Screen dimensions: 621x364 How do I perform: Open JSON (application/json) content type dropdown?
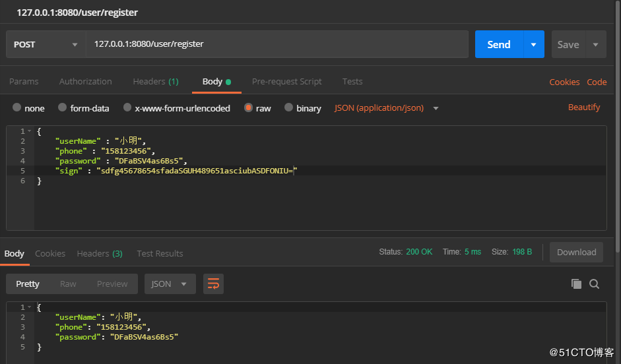click(387, 107)
